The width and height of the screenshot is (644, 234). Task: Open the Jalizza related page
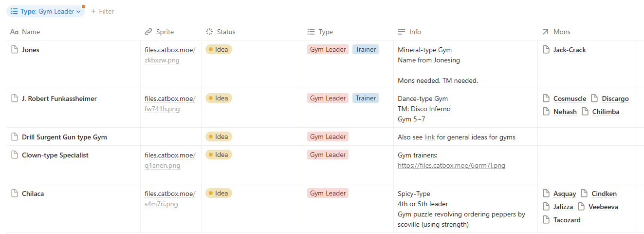[563, 207]
